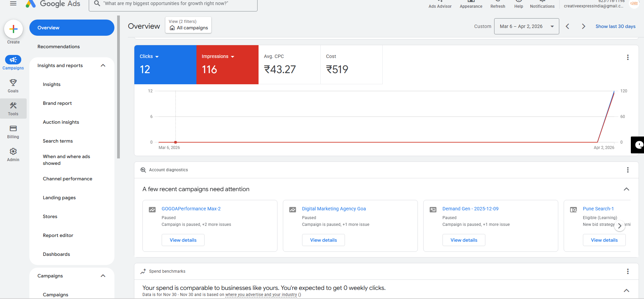644x299 pixels.
Task: Go to next date range
Action: coord(583,26)
